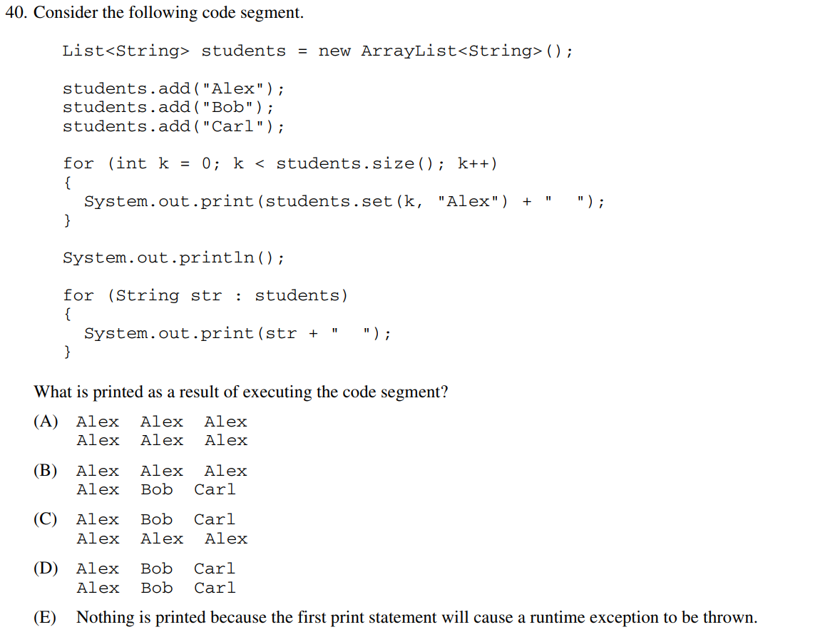Click the for loop header with int k
The width and height of the screenshot is (840, 632).
coord(280,164)
